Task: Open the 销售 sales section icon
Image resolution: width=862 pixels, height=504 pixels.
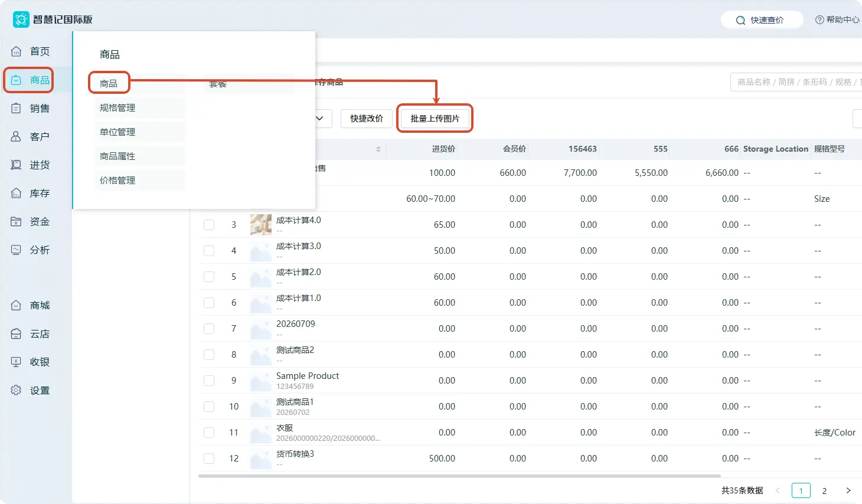Action: tap(17, 108)
